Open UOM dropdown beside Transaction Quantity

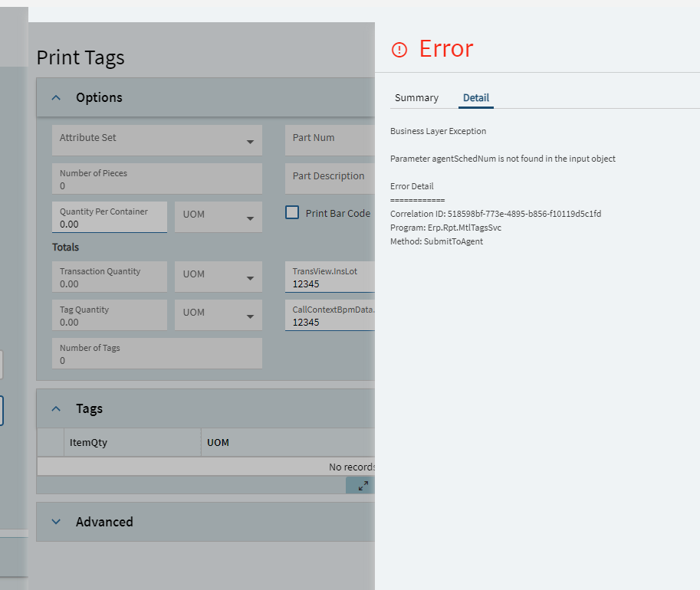[219, 277]
